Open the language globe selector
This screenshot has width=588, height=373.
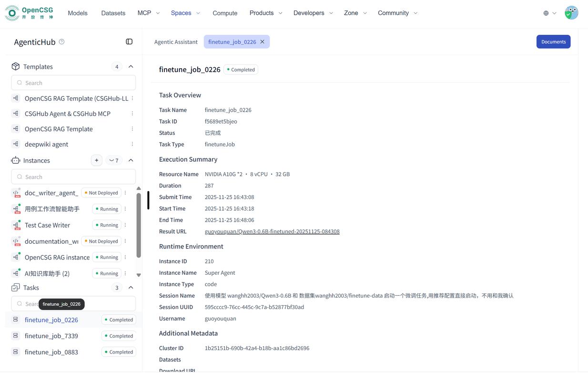coord(549,13)
